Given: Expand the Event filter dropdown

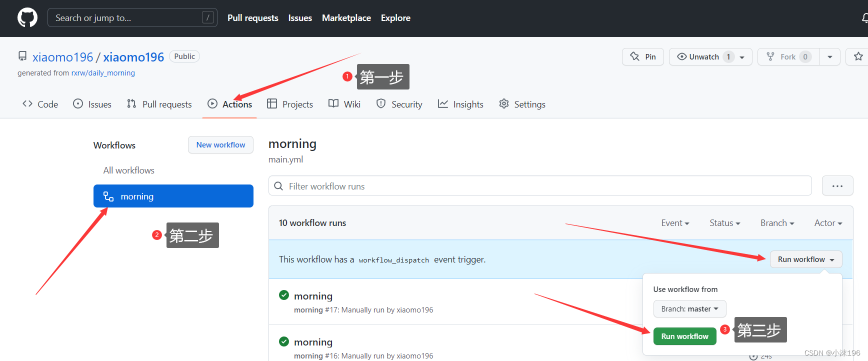Looking at the screenshot, I should [x=675, y=223].
